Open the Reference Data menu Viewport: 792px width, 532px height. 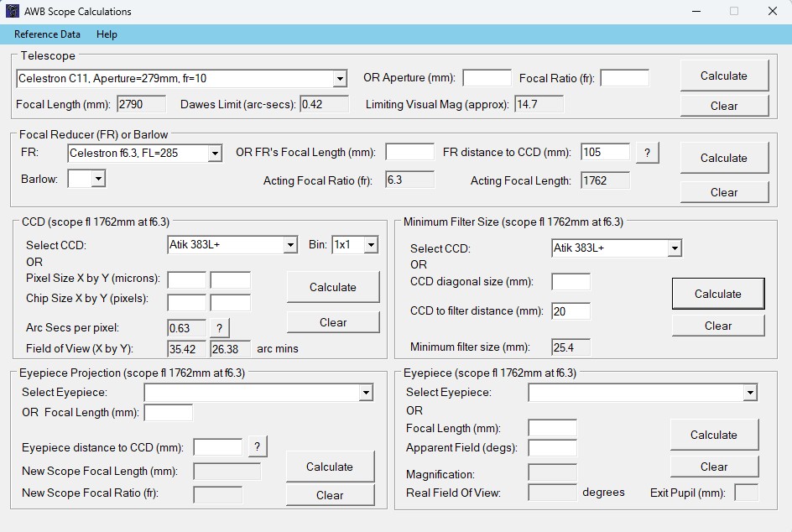(x=48, y=34)
